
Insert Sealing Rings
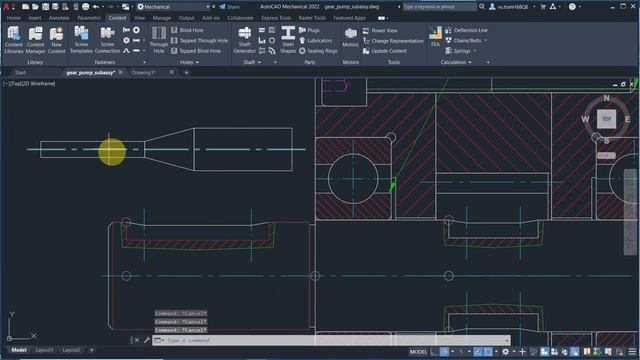318,51
